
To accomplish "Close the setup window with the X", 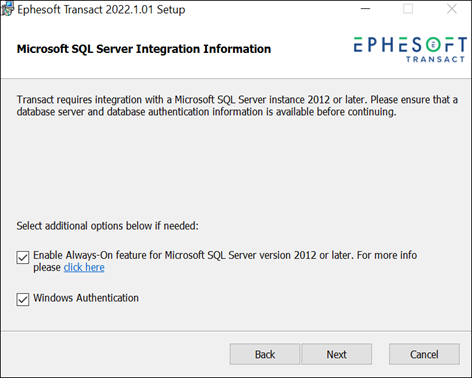I will tap(452, 9).
